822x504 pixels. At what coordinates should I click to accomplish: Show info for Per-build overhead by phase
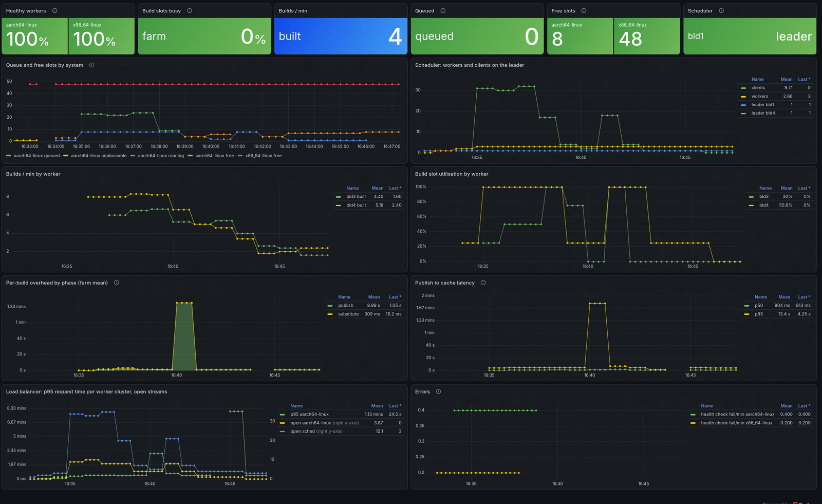(117, 283)
